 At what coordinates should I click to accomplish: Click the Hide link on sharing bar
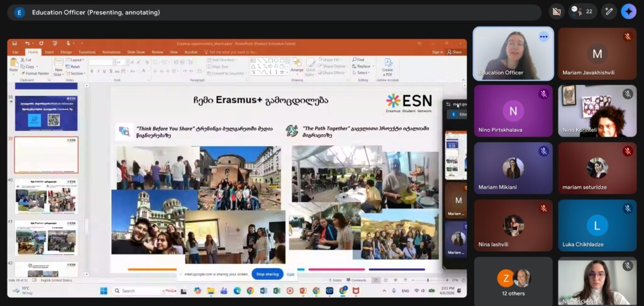click(291, 274)
